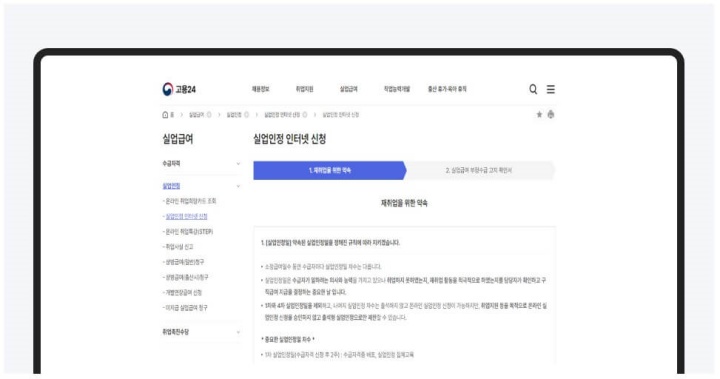This screenshot has width=720, height=379.
Task: Click the home icon in breadcrumb
Action: tap(165, 115)
